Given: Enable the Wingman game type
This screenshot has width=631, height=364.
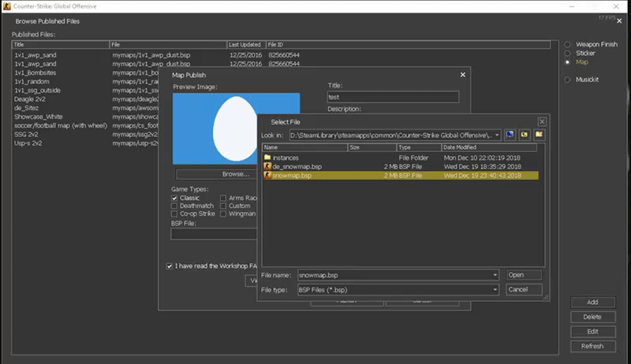Looking at the screenshot, I should tap(223, 214).
